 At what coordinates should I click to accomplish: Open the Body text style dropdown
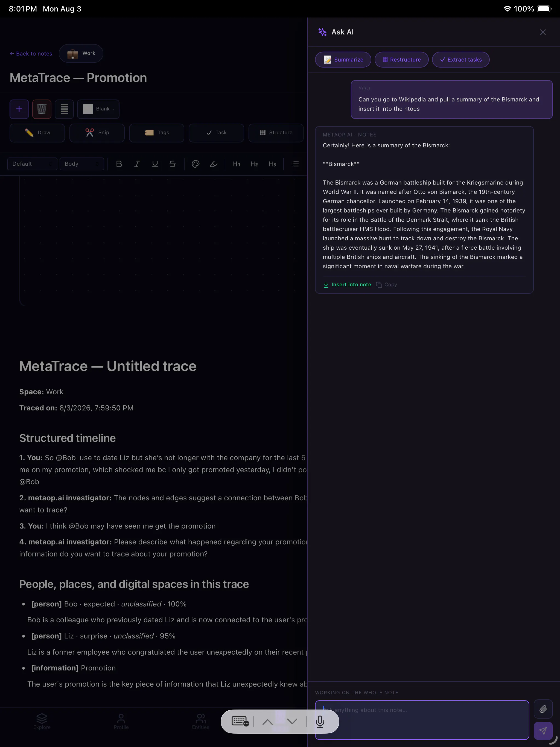coord(82,164)
